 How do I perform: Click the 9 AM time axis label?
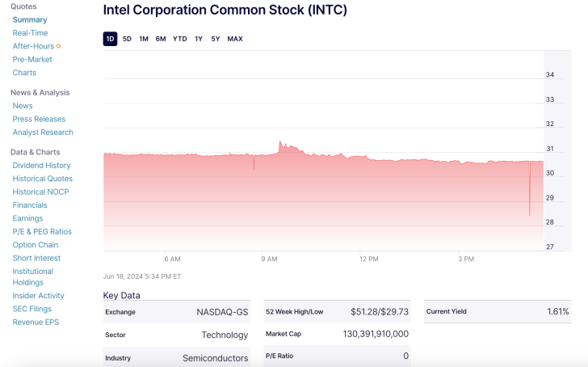click(269, 259)
